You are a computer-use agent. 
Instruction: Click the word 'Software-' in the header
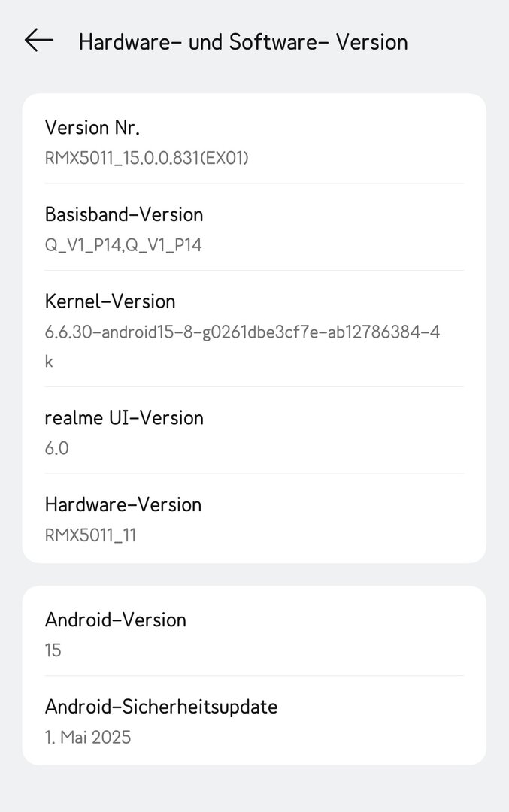(279, 42)
